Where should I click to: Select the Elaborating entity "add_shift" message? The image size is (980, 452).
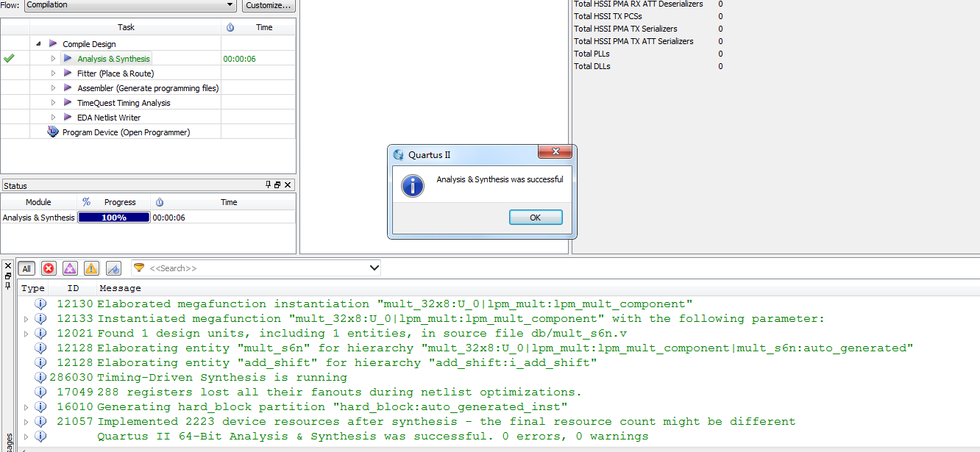(x=347, y=362)
